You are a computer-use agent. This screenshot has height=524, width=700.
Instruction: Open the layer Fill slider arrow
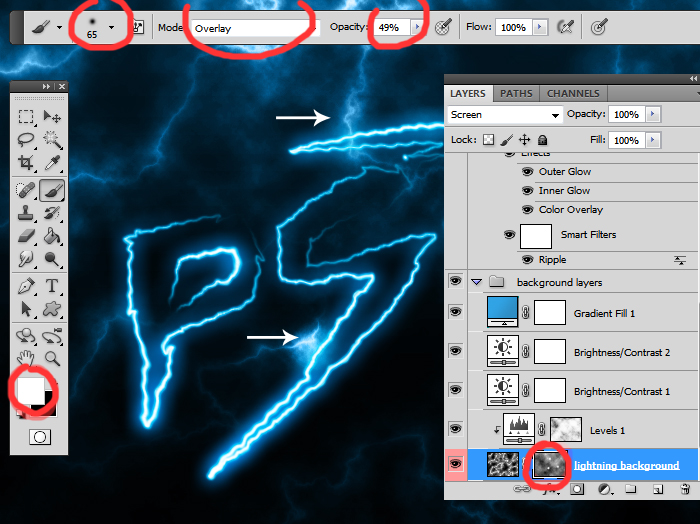653,140
